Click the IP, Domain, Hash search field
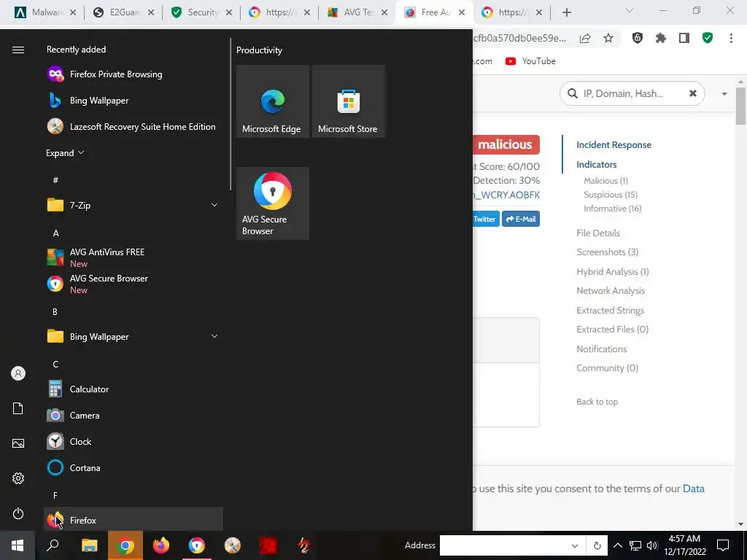This screenshot has height=560, width=747. coord(632,94)
